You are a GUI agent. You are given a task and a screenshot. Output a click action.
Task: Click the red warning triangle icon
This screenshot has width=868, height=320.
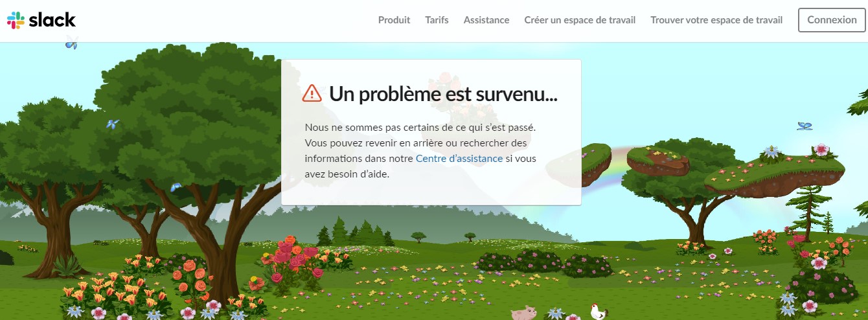(312, 93)
